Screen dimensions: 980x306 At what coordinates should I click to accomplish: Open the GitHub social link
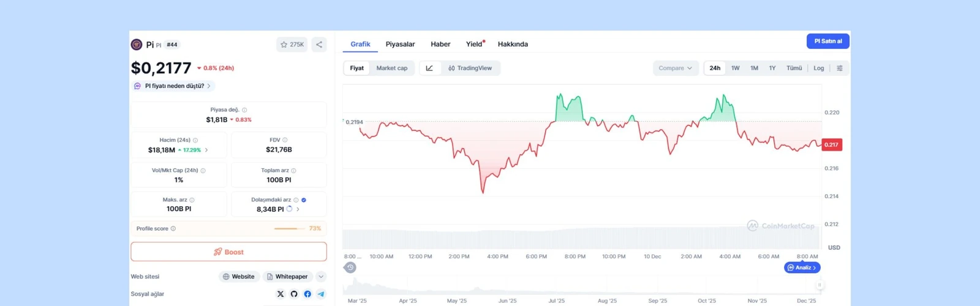(x=294, y=294)
